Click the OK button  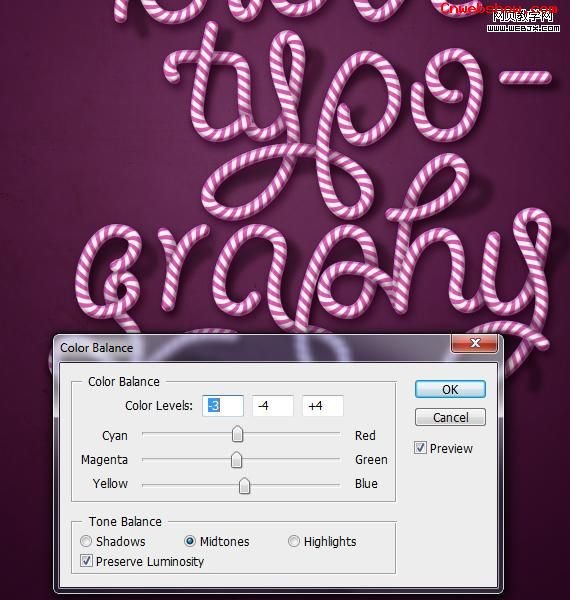tap(450, 389)
